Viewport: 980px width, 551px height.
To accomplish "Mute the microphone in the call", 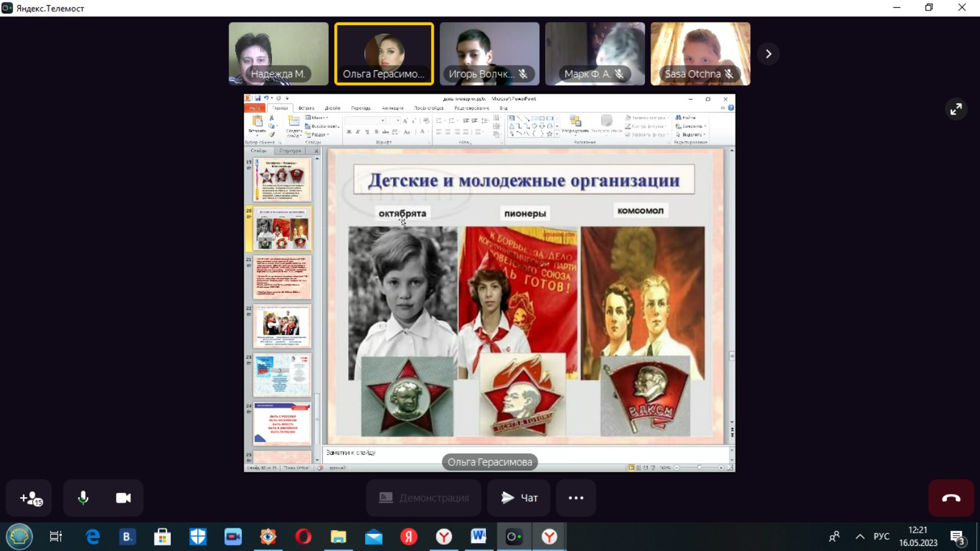I will (83, 498).
